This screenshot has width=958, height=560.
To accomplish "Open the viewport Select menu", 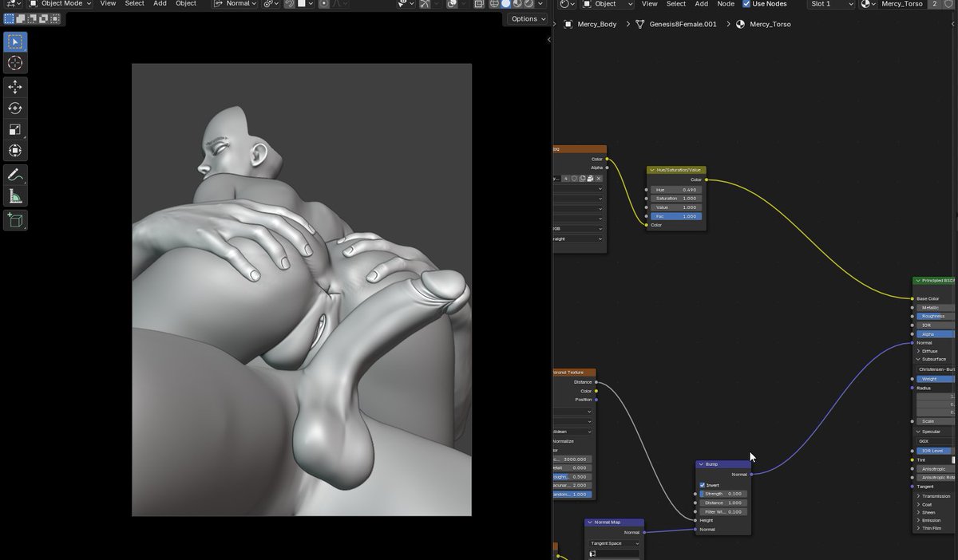I will [134, 4].
